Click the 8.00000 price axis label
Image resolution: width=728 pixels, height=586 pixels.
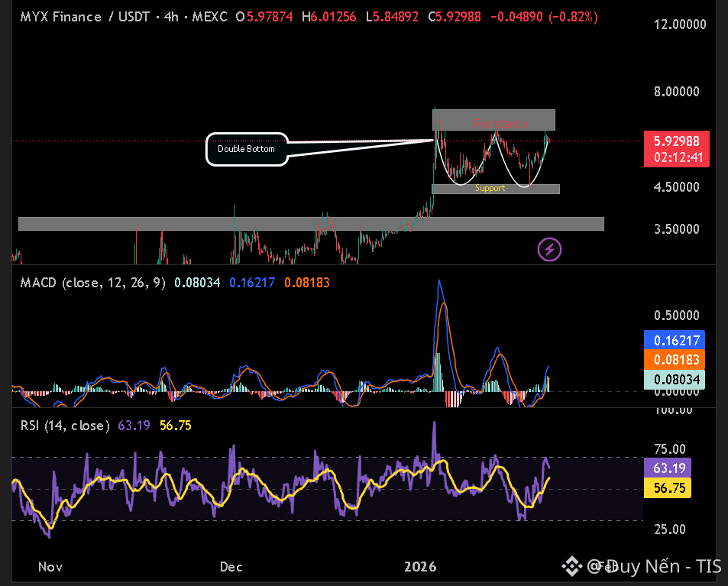pyautogui.click(x=677, y=91)
